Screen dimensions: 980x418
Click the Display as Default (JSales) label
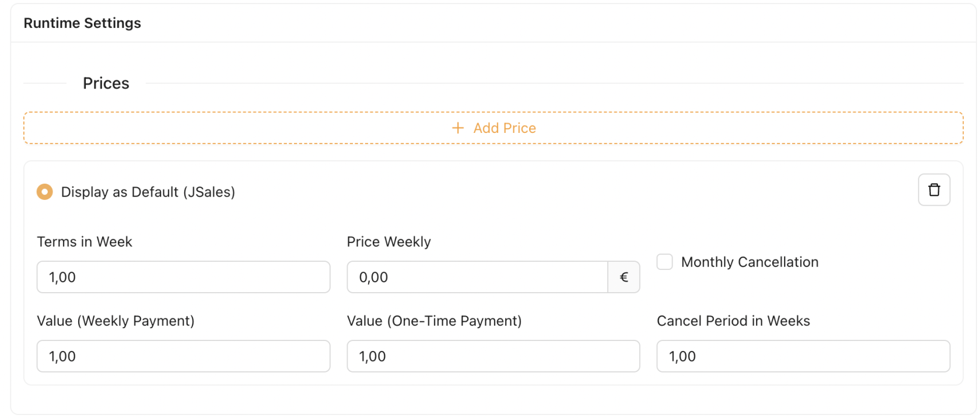[148, 192]
